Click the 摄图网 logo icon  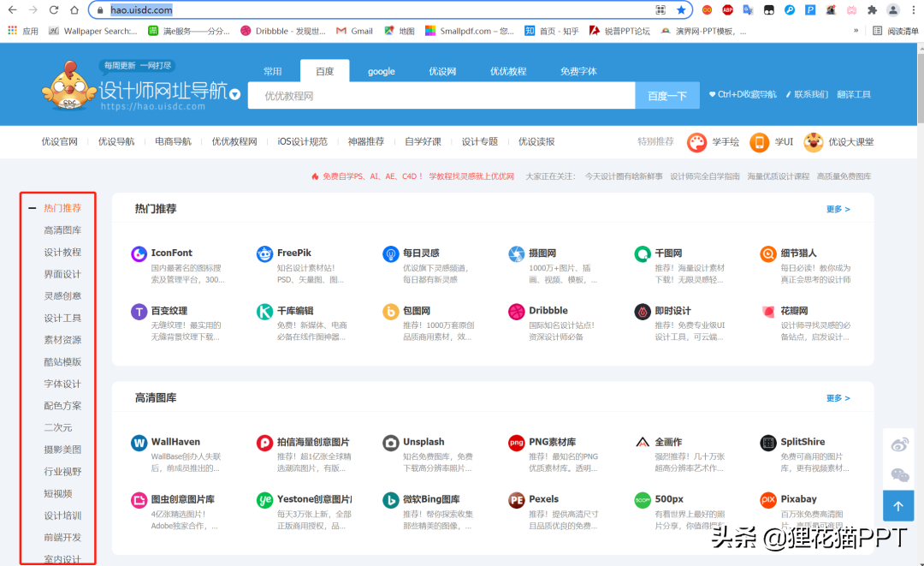click(x=516, y=254)
